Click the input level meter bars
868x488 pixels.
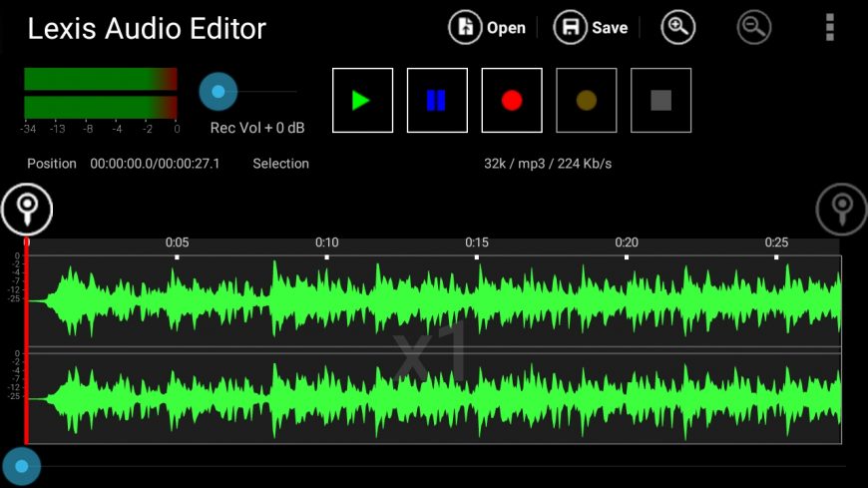(x=101, y=93)
